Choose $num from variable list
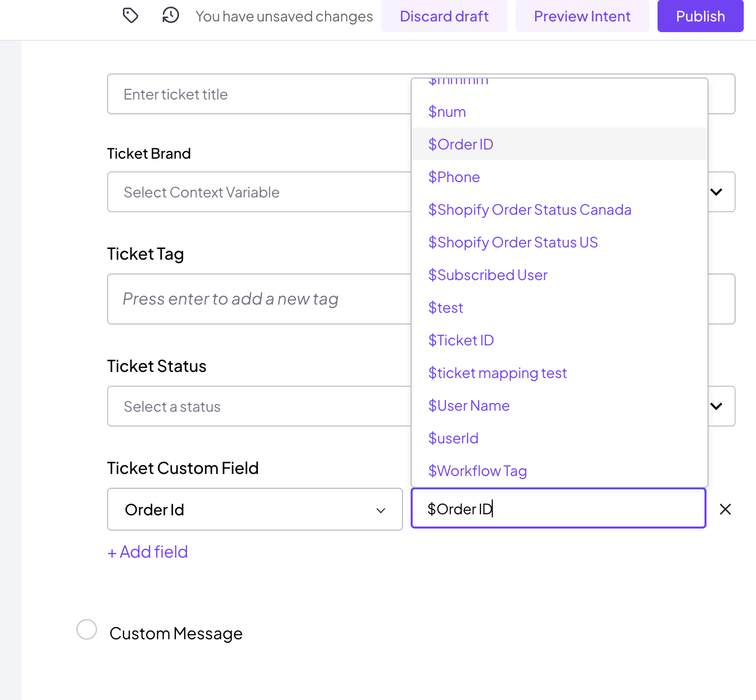 (560, 112)
